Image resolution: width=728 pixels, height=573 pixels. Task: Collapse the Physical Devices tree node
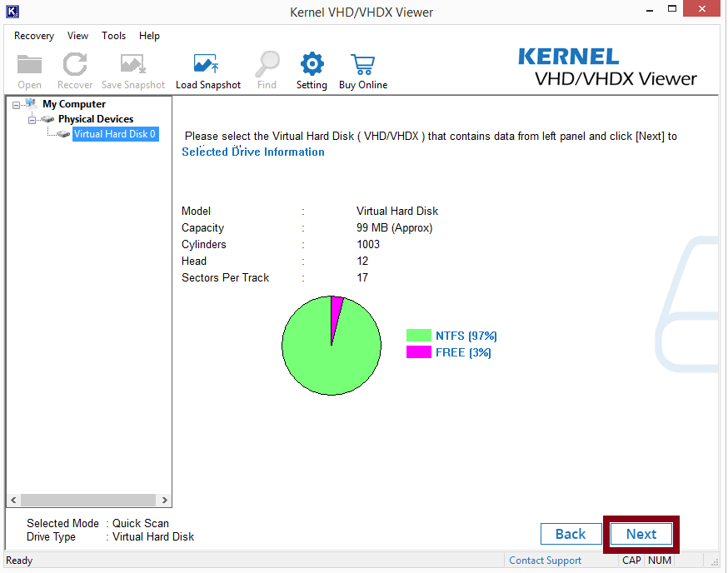pyautogui.click(x=32, y=120)
